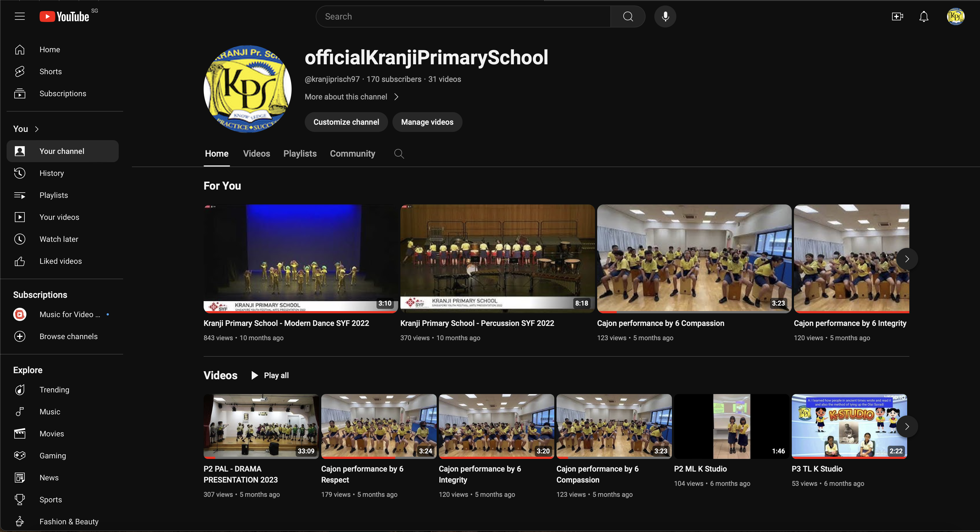Search within channel magnifier icon
Screen dimensions: 980x532
399,154
